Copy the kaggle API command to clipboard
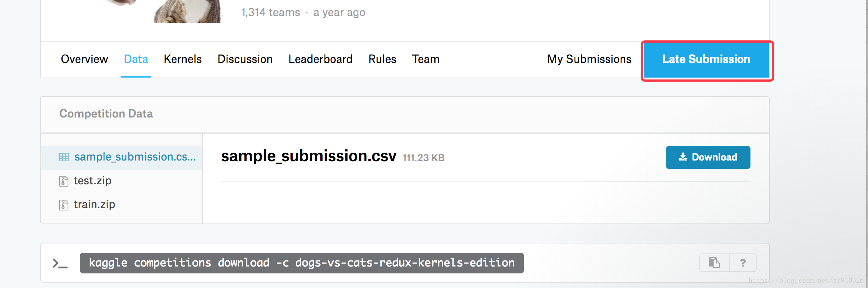 (x=714, y=263)
